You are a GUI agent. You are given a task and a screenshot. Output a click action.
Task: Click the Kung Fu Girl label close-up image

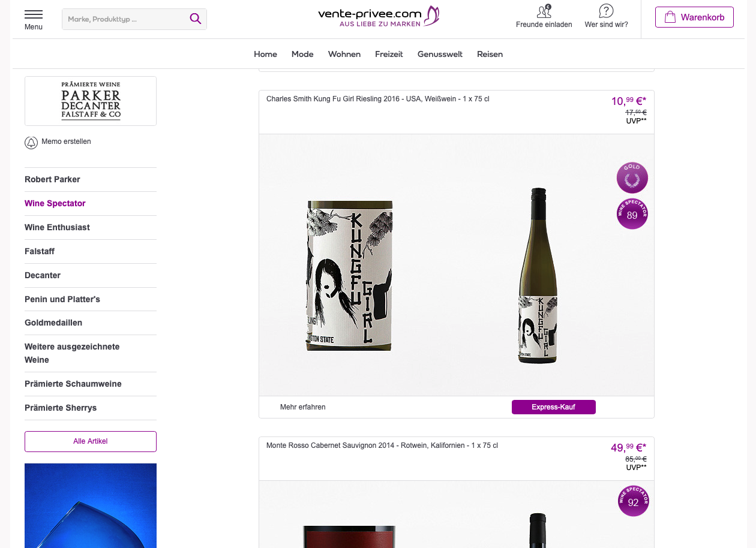(350, 276)
